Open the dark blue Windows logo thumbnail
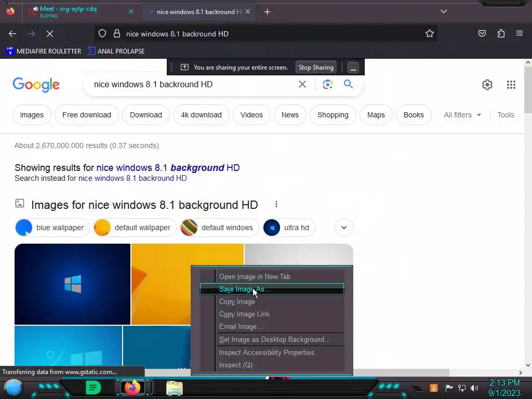Viewport: 532px width, 399px height. click(x=72, y=284)
